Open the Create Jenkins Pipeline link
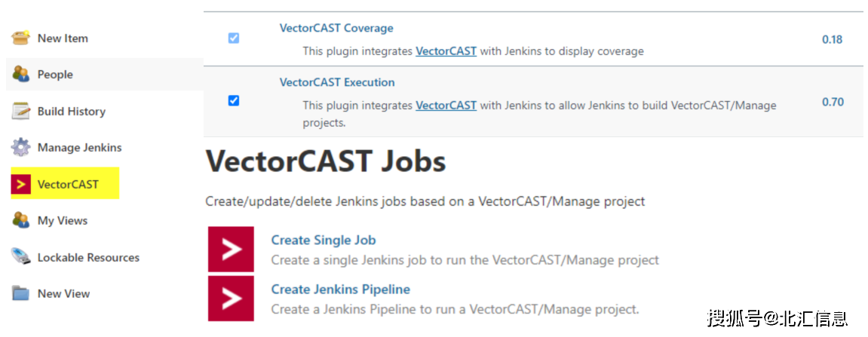The image size is (868, 337). [340, 290]
